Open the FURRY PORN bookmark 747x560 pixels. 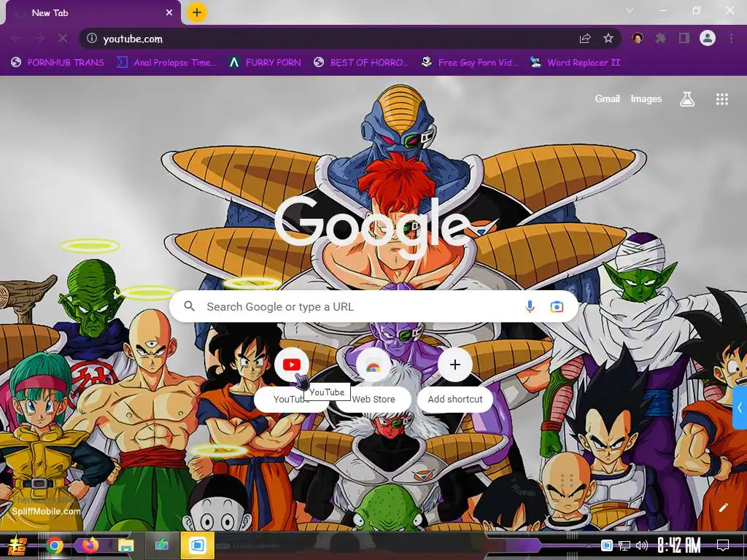(265, 63)
